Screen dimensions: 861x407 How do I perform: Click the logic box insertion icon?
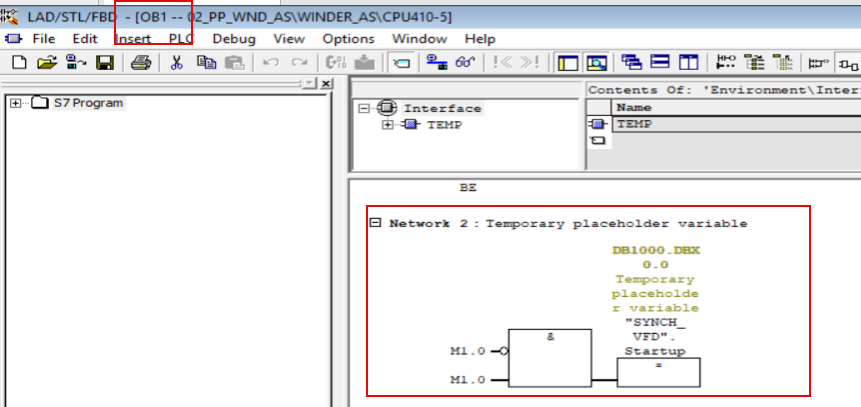coord(818,63)
